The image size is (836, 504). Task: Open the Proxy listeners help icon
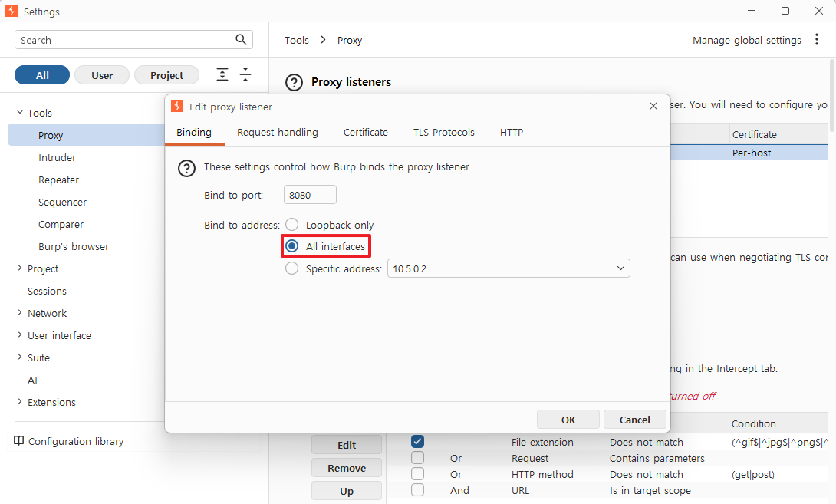coord(294,82)
